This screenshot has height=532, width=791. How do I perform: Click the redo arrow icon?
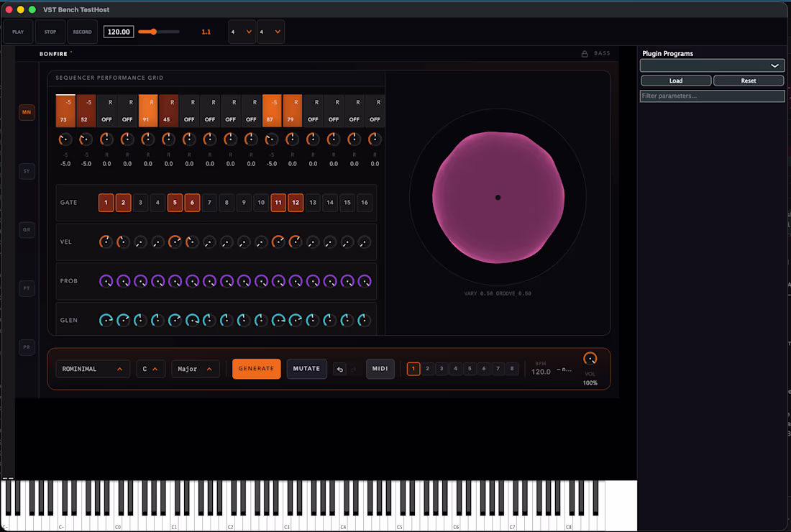[354, 370]
